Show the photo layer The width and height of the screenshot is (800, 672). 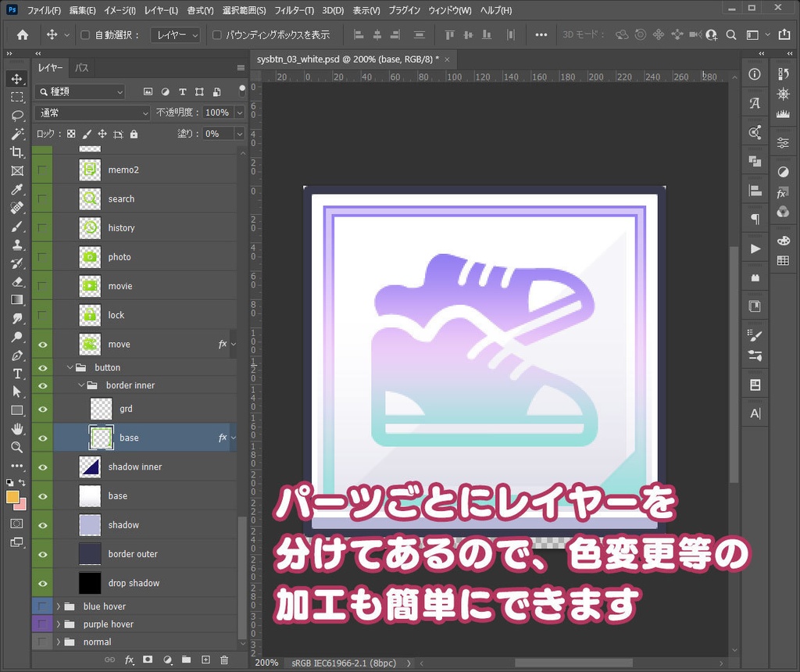41,256
